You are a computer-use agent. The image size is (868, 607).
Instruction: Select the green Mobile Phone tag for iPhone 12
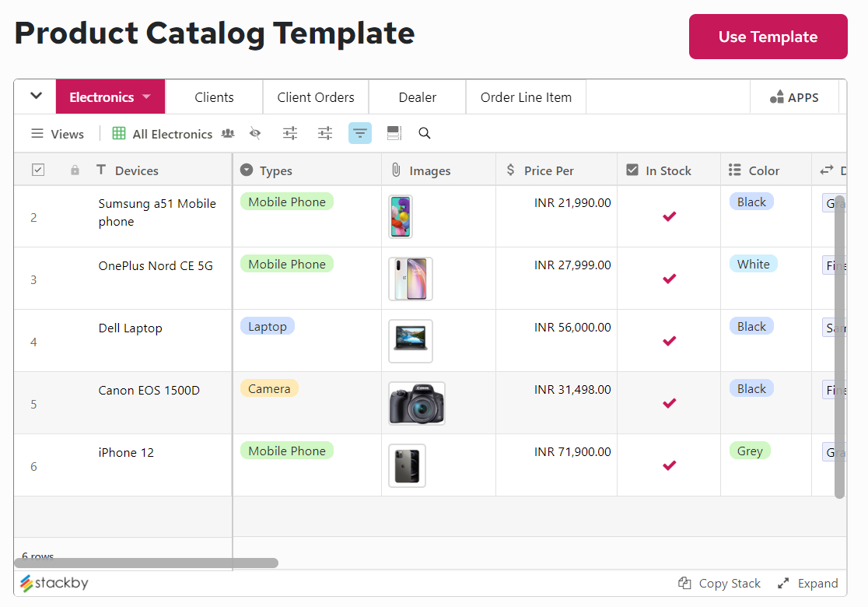286,450
